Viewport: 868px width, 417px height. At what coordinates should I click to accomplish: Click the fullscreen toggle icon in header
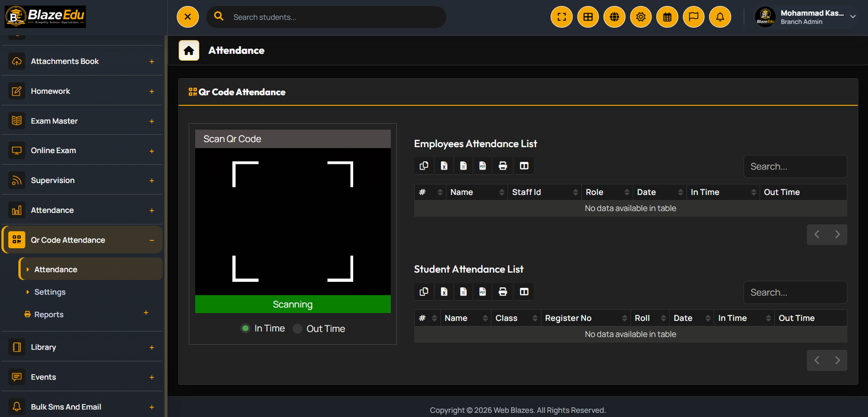561,17
